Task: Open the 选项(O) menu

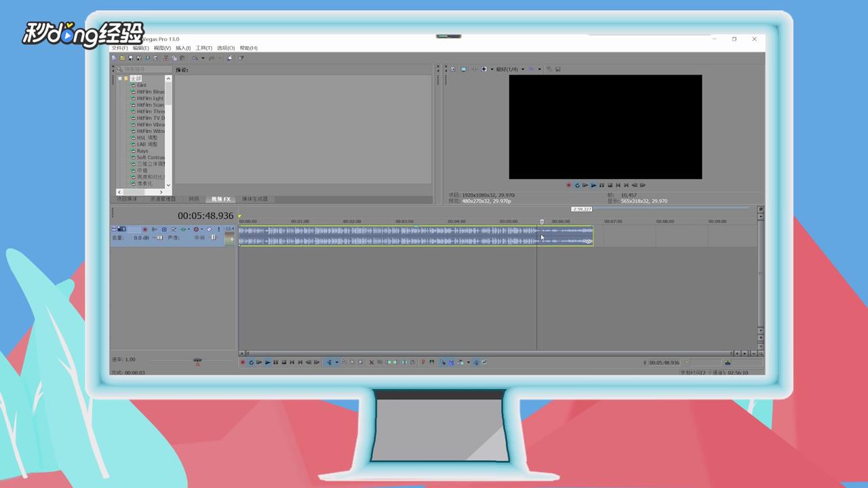Action: [x=226, y=48]
